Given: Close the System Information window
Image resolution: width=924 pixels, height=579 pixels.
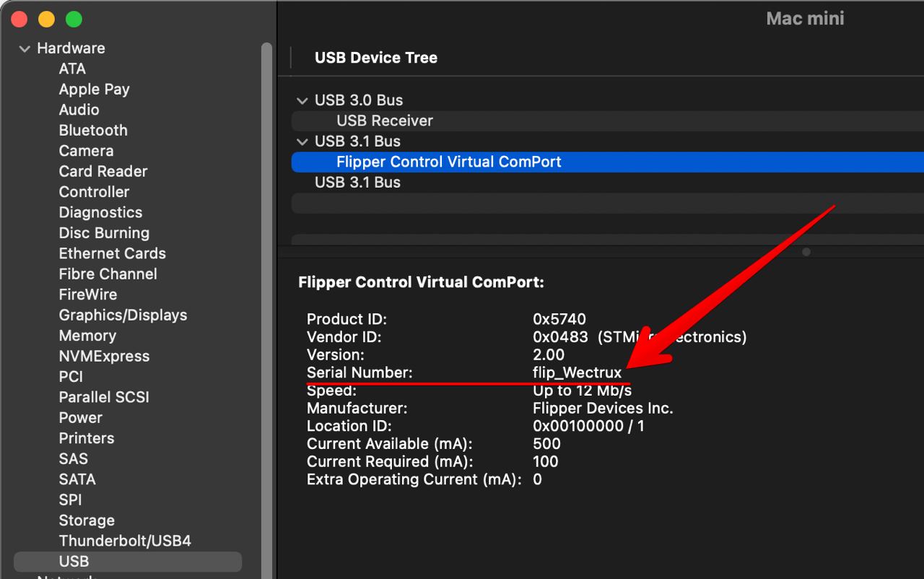Looking at the screenshot, I should (19, 19).
